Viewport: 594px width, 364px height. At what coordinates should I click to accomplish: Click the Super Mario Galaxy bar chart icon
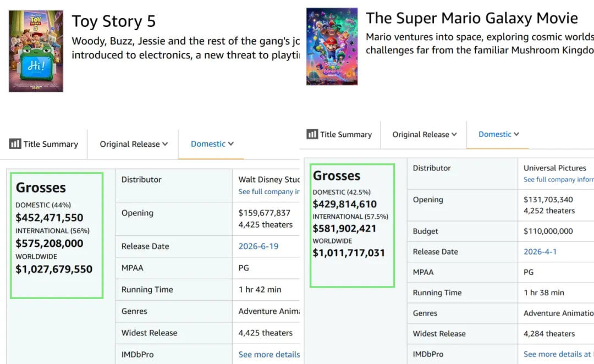312,134
